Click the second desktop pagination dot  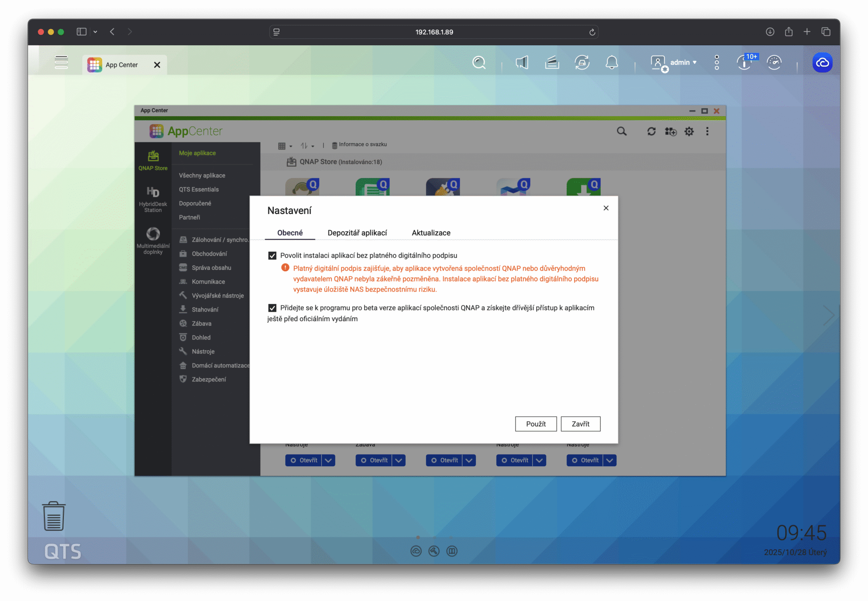coord(434,537)
